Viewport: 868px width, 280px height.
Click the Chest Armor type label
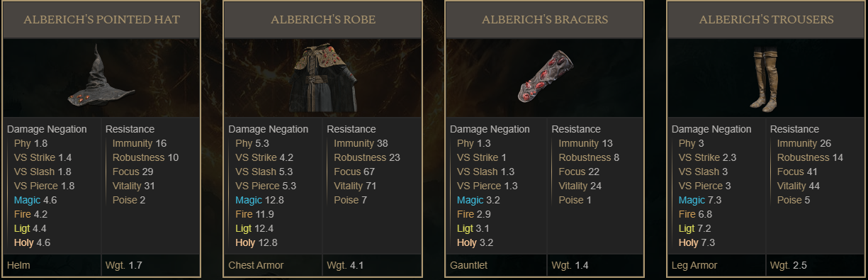(x=256, y=266)
